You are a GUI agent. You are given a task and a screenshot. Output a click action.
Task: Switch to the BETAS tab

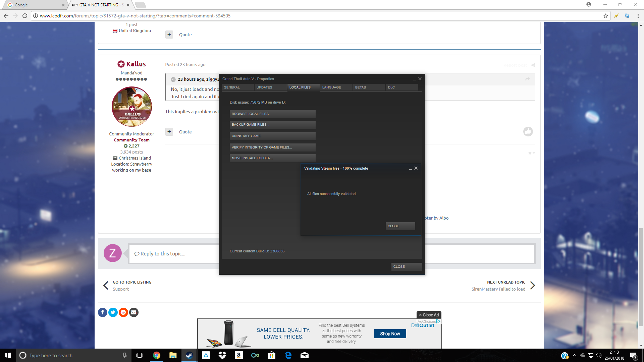pyautogui.click(x=368, y=87)
